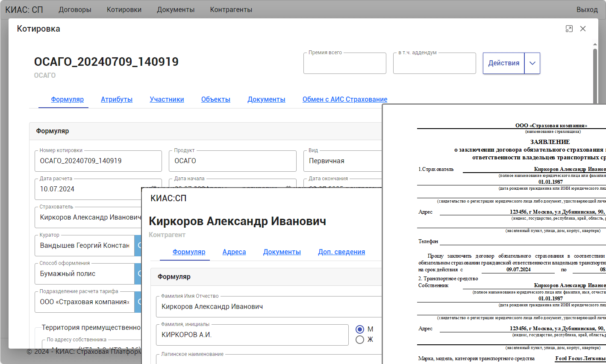The width and height of the screenshot is (606, 364).
Task: Click Способ оформления field Бумажный полис
Action: point(85,274)
